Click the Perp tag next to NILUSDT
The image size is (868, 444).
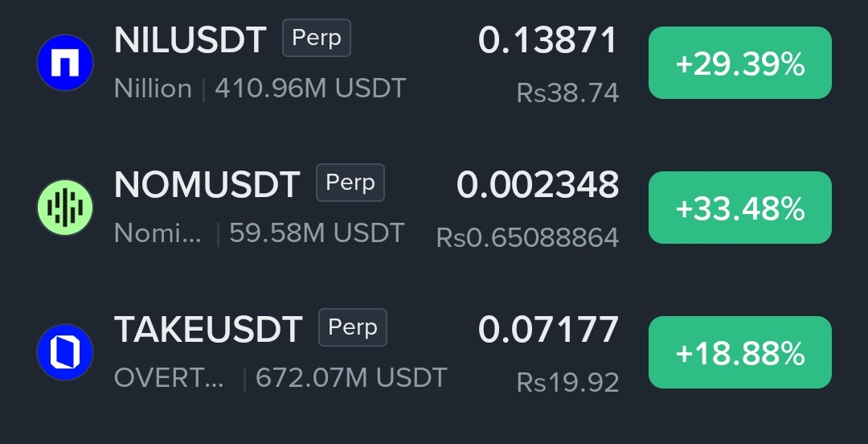coord(317,38)
